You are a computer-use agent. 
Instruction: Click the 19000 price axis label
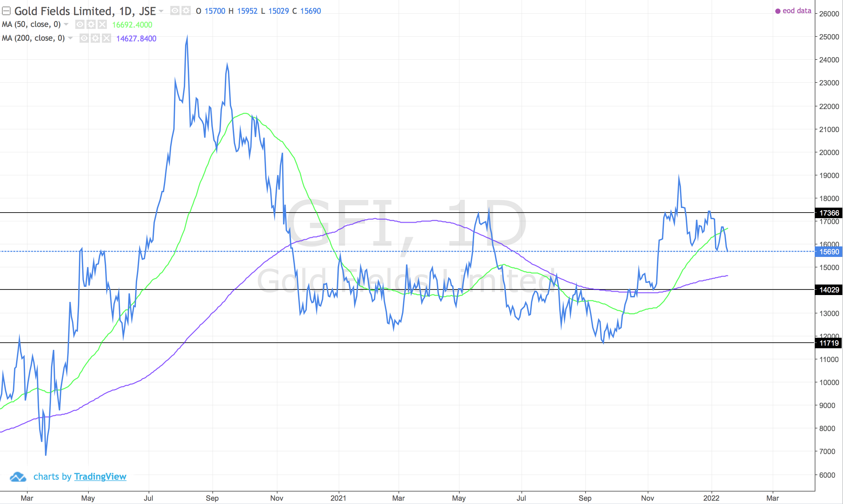(x=829, y=175)
